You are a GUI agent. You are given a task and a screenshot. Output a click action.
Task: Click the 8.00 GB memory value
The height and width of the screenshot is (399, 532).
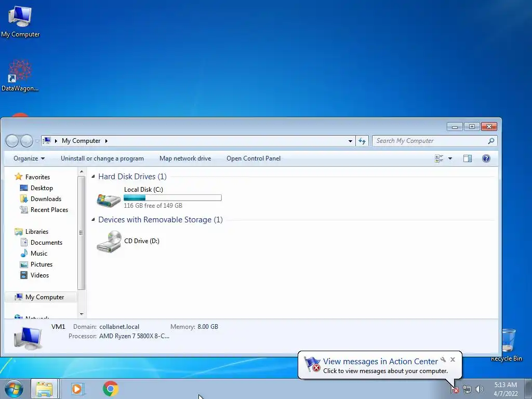click(x=208, y=327)
